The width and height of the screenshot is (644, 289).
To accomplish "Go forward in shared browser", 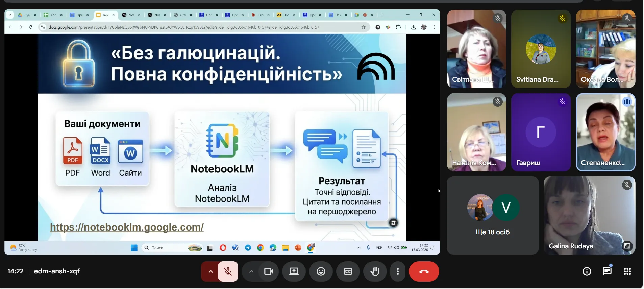I will pyautogui.click(x=21, y=27).
